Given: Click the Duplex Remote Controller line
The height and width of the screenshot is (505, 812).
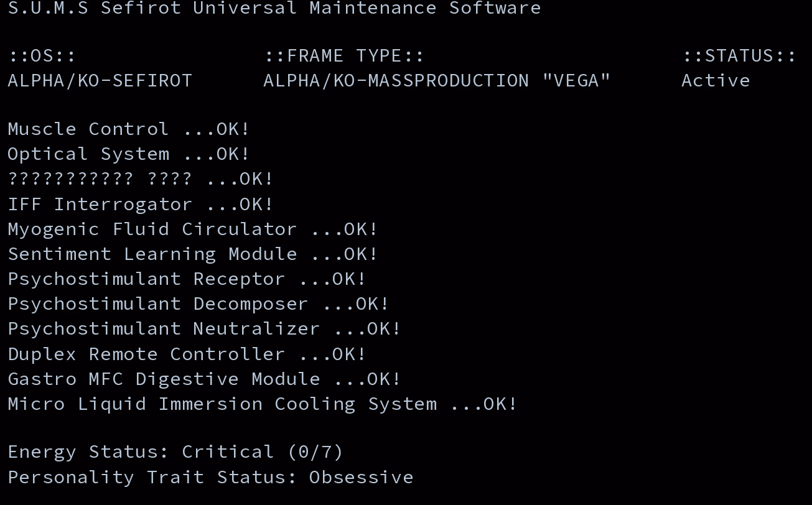Looking at the screenshot, I should pyautogui.click(x=187, y=354).
